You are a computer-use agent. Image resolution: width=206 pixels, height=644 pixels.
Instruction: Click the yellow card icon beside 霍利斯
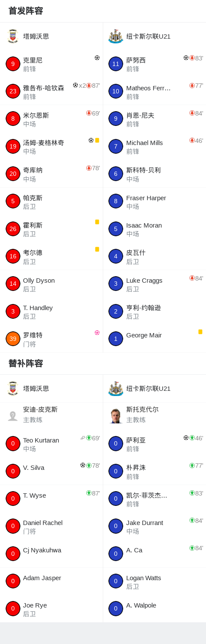click(x=97, y=222)
